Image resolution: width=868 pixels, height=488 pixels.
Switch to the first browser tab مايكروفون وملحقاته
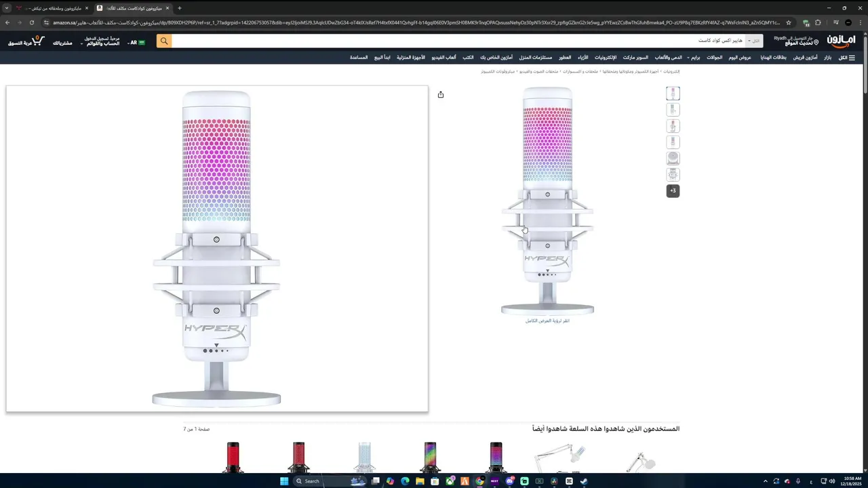[52, 8]
